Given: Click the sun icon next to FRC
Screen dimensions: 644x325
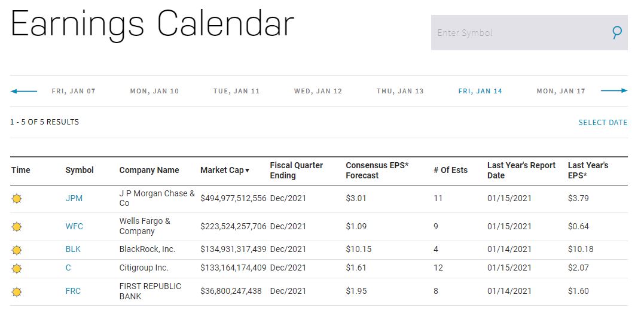Looking at the screenshot, I should (x=17, y=291).
